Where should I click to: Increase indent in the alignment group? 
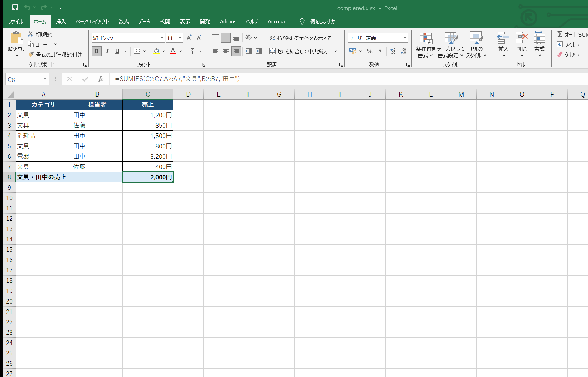259,51
